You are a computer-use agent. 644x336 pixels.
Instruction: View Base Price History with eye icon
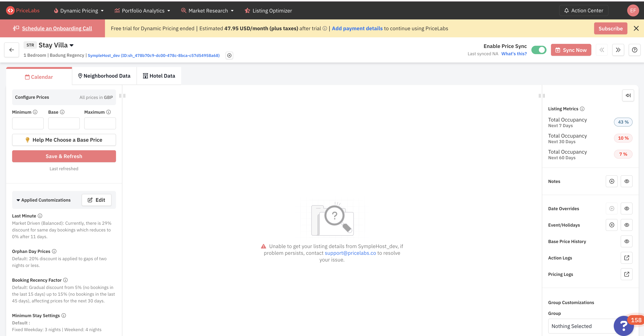click(x=626, y=241)
